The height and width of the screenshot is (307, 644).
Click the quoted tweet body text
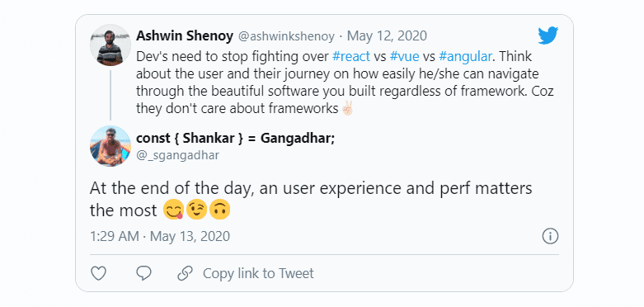345,83
